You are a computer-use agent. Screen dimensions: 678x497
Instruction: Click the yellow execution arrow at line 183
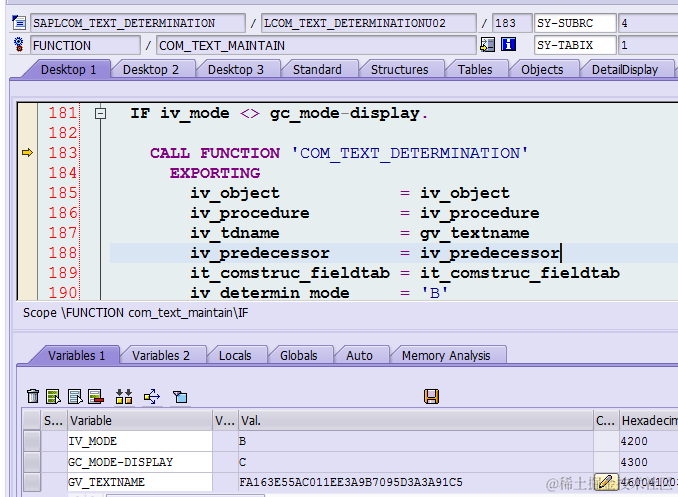point(27,152)
